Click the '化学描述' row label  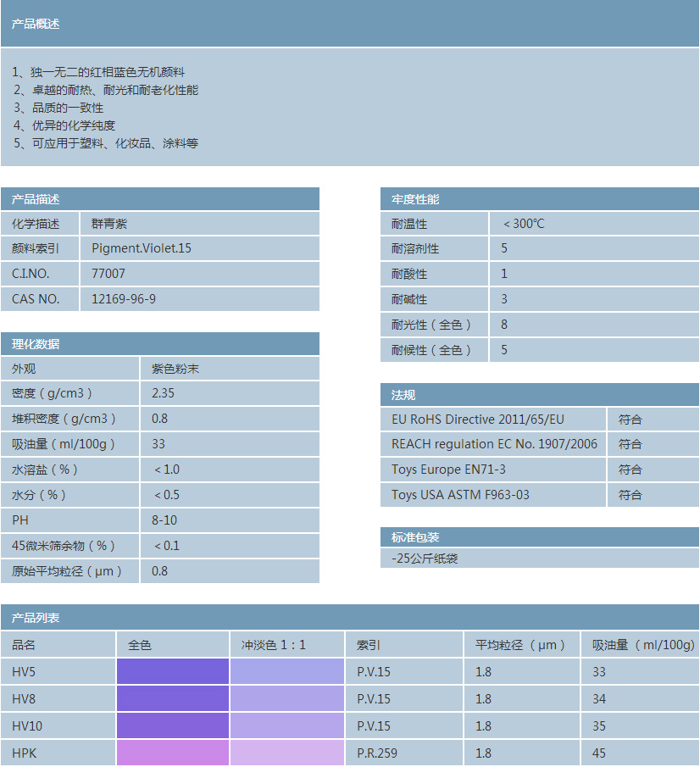pyautogui.click(x=36, y=224)
